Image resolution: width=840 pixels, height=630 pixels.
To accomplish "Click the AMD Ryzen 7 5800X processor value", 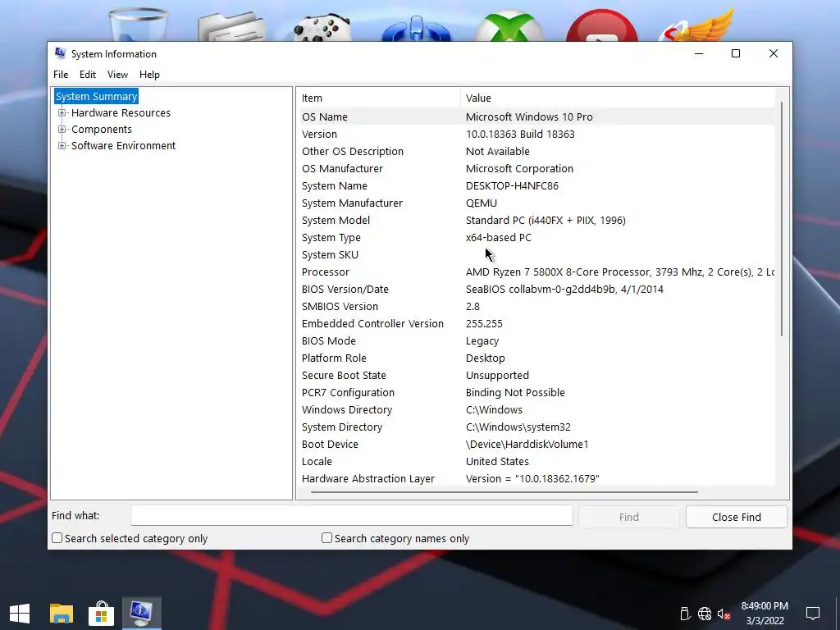I will point(620,272).
